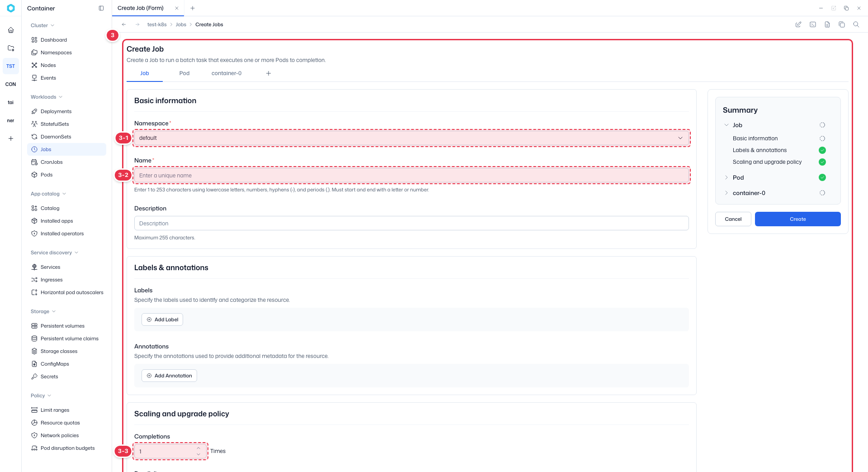Click the document icon in top toolbar

(x=827, y=24)
